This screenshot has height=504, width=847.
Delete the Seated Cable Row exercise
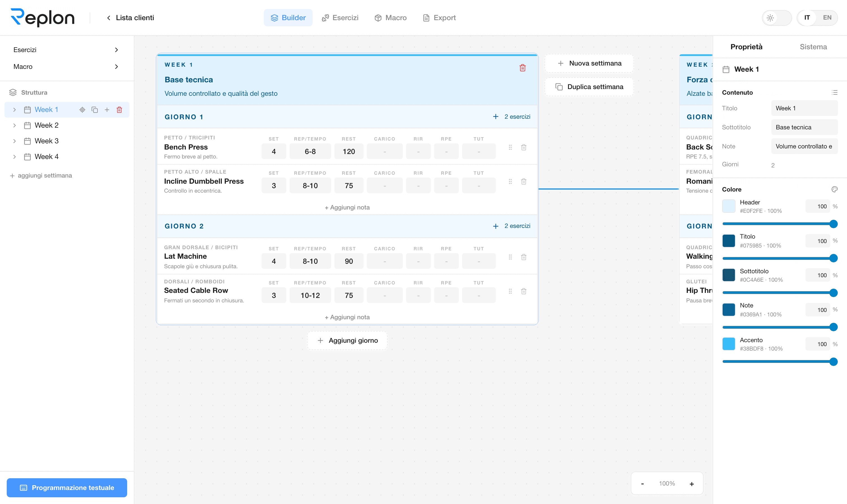523,291
